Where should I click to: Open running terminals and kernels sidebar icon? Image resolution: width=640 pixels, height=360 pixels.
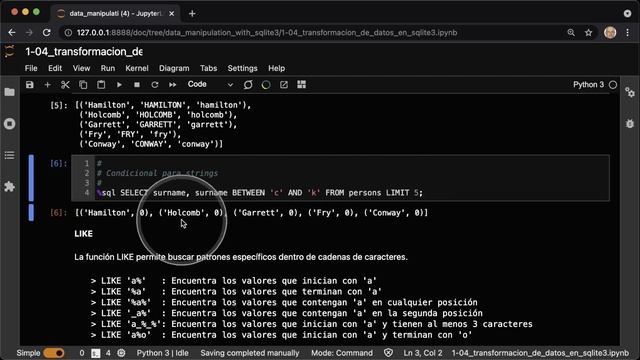click(9, 124)
